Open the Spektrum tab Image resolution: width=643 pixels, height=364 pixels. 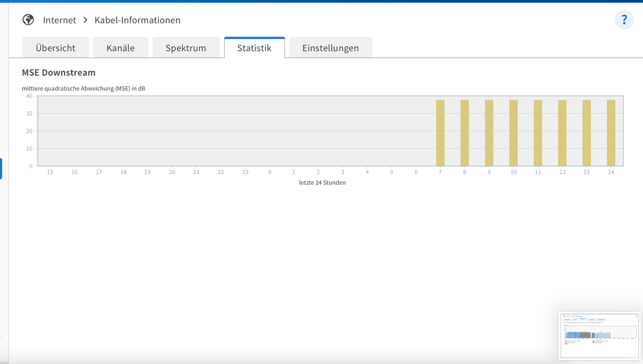[186, 48]
